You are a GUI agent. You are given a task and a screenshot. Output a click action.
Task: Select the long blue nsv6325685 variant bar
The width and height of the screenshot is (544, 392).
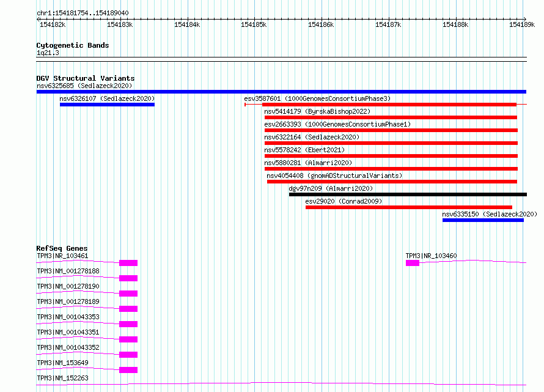(x=281, y=92)
